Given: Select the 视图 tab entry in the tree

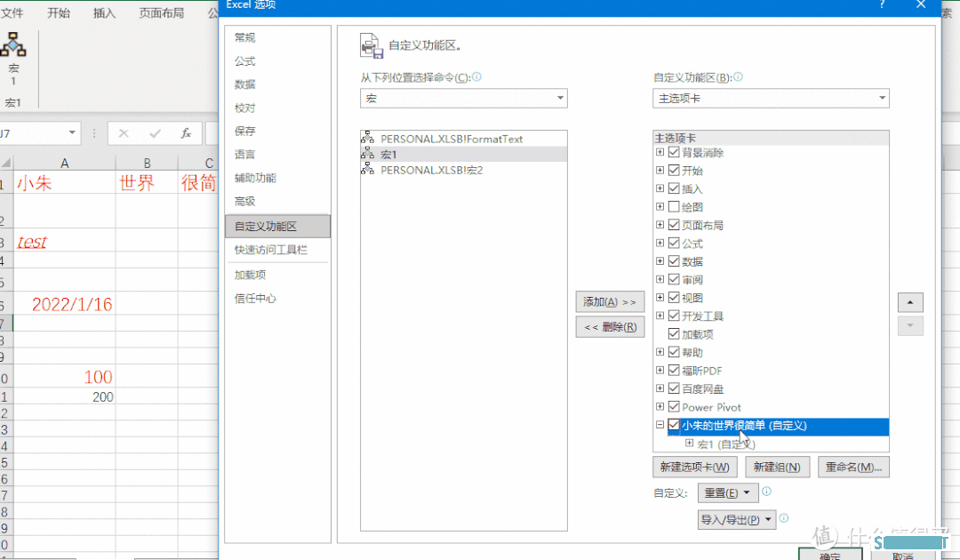Looking at the screenshot, I should coord(692,298).
